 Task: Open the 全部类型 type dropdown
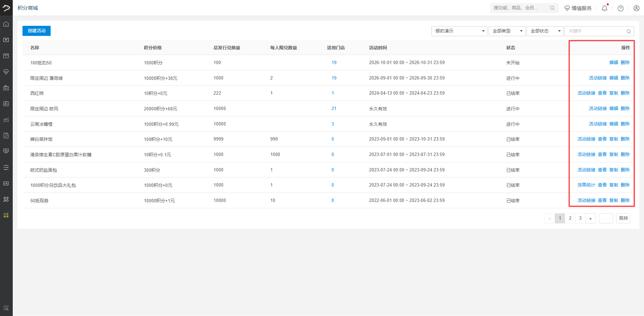tap(507, 31)
